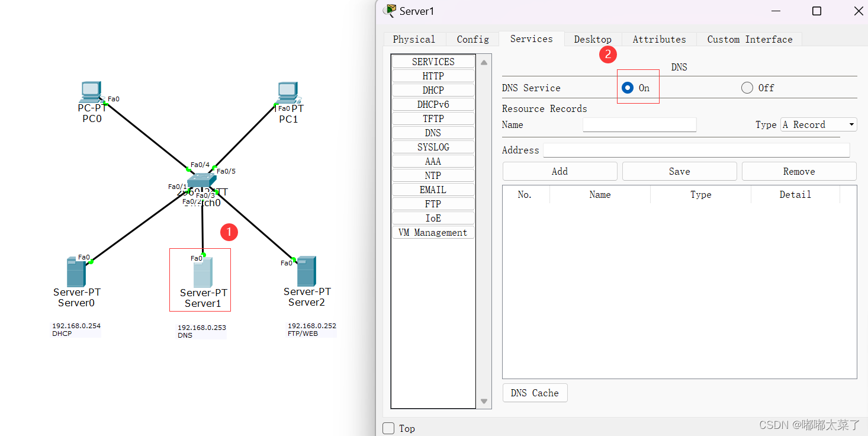Maximize the Server1 window
The image size is (868, 436).
tap(816, 11)
